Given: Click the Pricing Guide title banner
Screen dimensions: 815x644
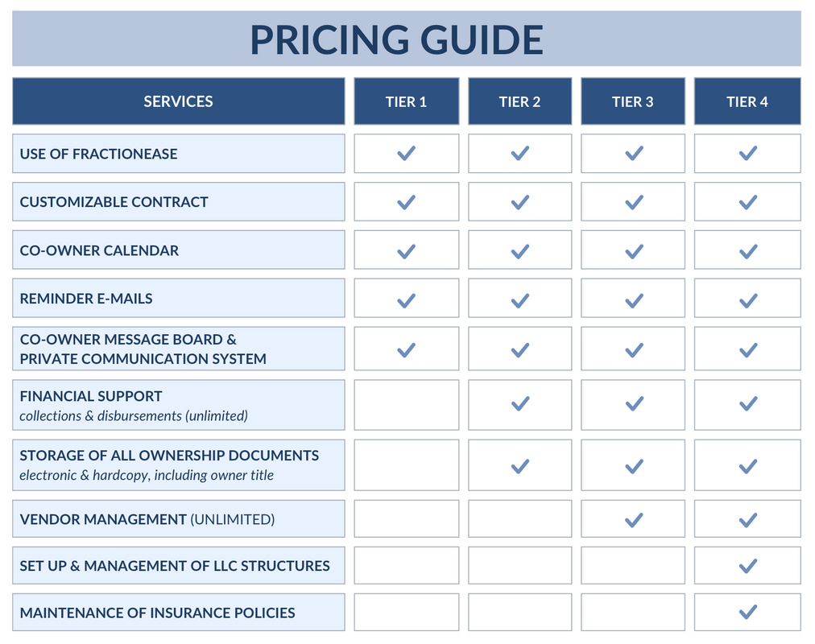Looking at the screenshot, I should (407, 39).
